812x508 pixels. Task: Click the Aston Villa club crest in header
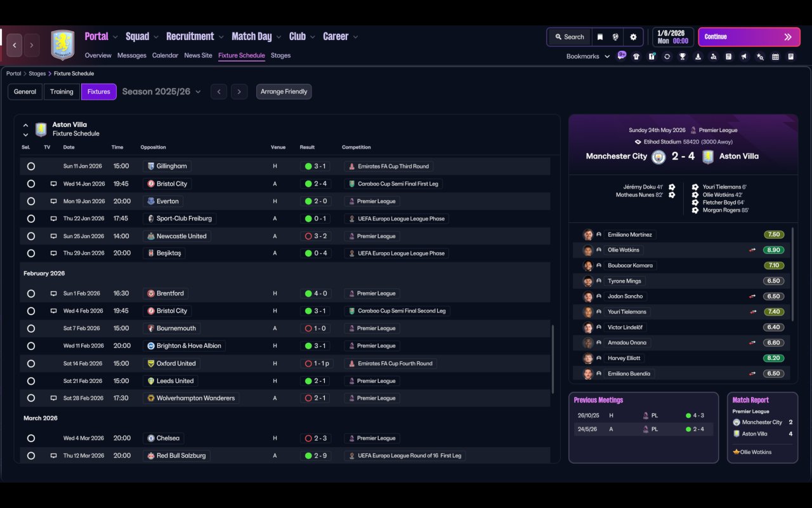pyautogui.click(x=63, y=45)
